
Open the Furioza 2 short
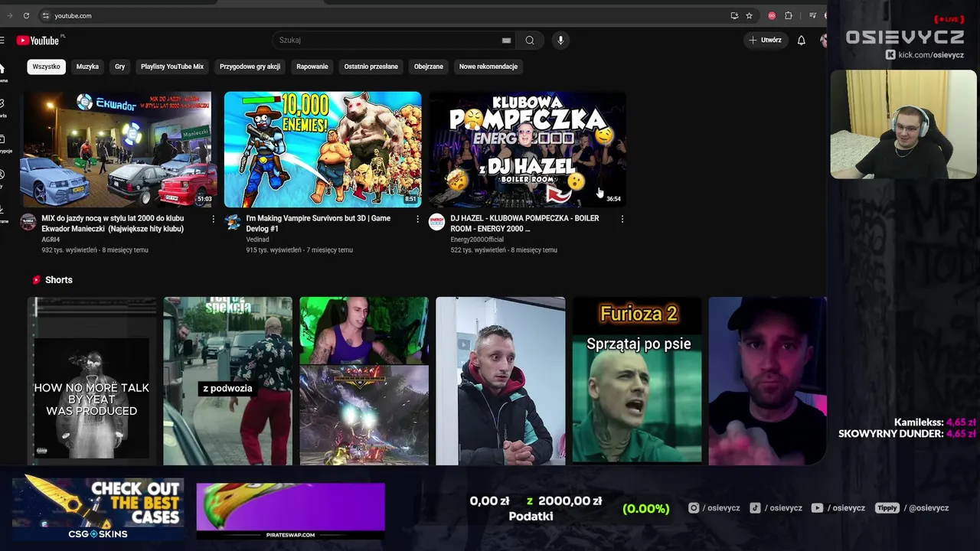click(637, 381)
